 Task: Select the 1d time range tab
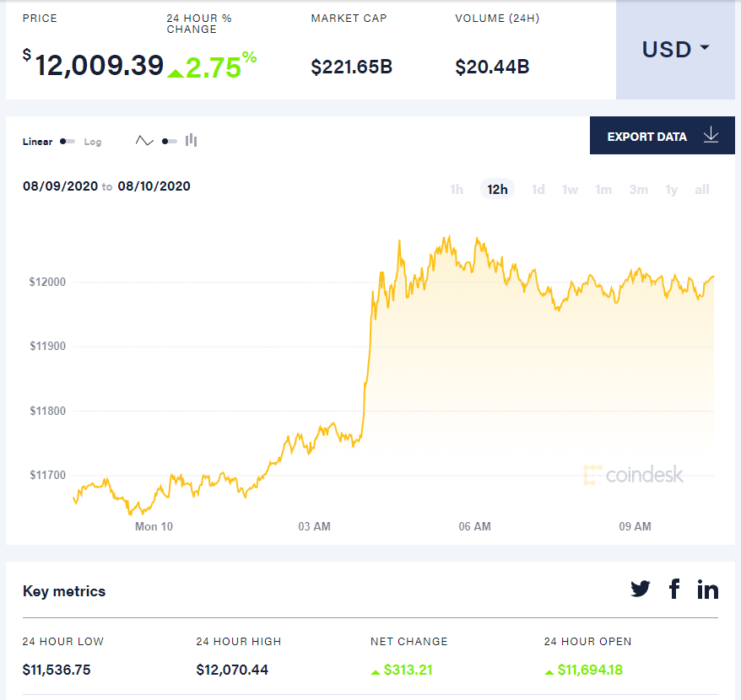click(x=538, y=189)
